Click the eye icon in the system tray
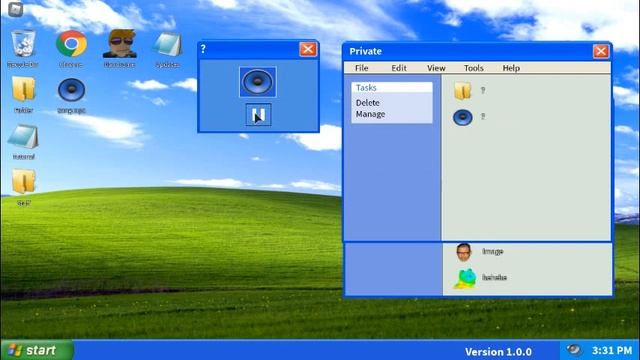 click(574, 349)
